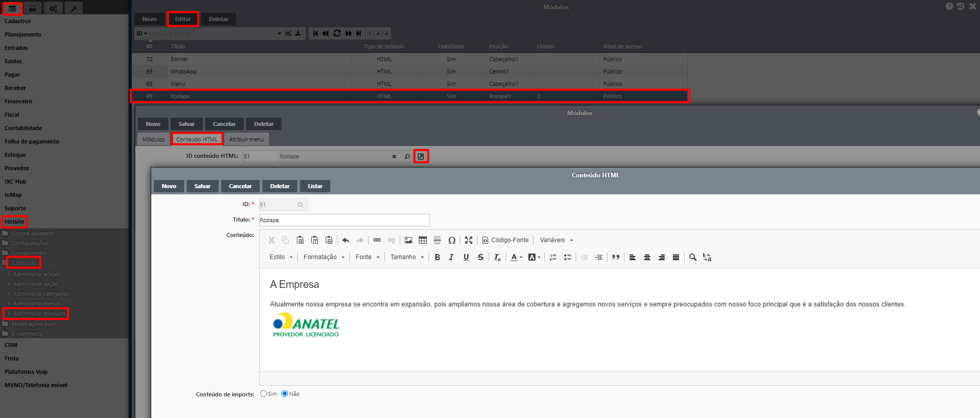Open the Tamanho dropdown
The height and width of the screenshot is (418, 980).
tap(407, 257)
